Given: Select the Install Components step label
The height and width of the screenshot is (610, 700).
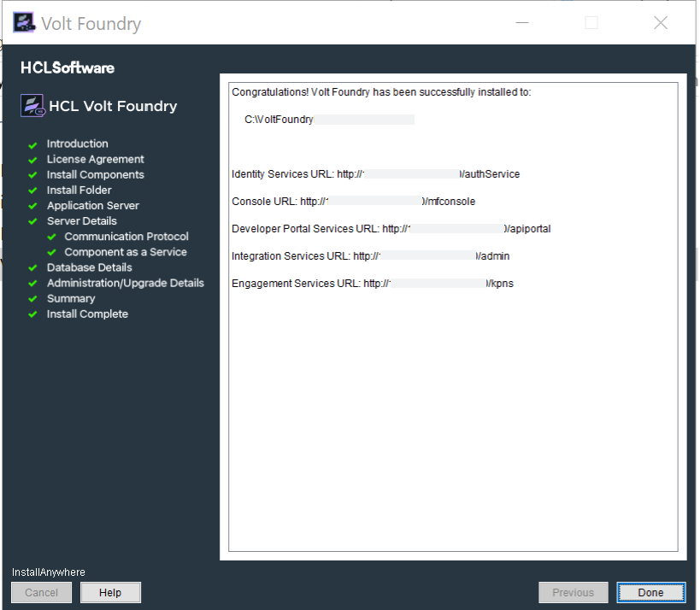Looking at the screenshot, I should (x=96, y=174).
